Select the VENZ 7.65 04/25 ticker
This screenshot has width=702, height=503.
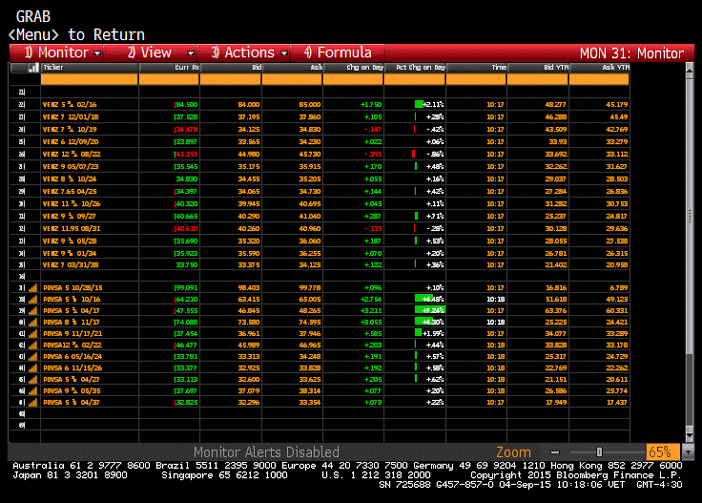[x=69, y=192]
